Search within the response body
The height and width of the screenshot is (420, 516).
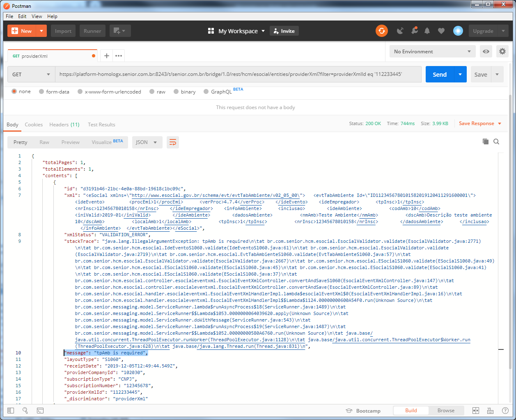click(496, 142)
